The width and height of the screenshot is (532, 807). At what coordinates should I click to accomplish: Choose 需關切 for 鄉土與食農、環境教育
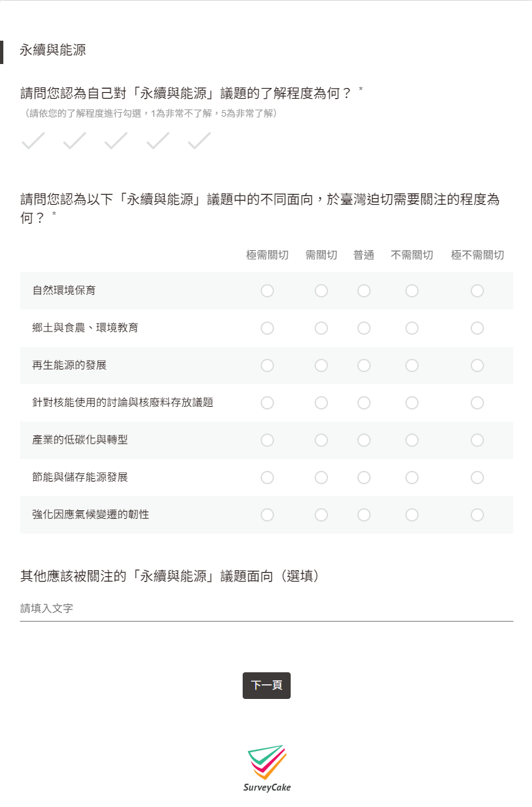tap(321, 328)
